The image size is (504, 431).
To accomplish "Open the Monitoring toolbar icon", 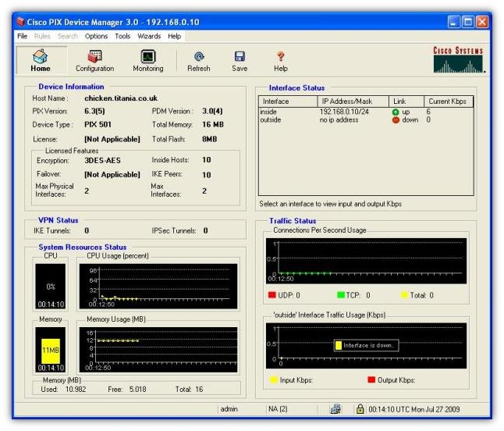I will (x=148, y=56).
